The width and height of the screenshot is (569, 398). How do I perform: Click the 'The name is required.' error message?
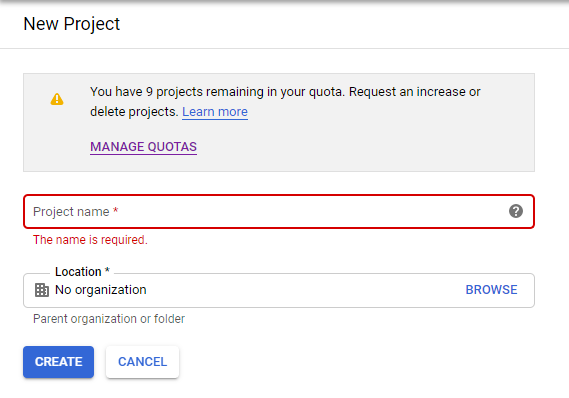coord(90,240)
